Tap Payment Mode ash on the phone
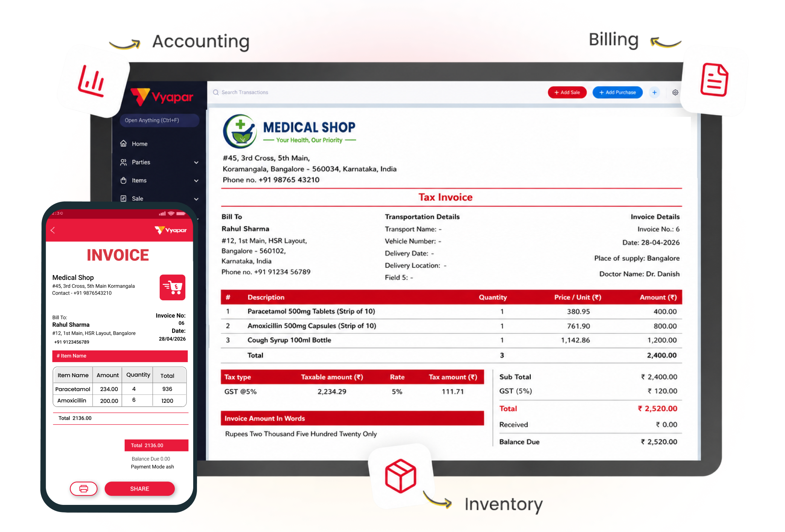The width and height of the screenshot is (785, 532). pyautogui.click(x=153, y=466)
